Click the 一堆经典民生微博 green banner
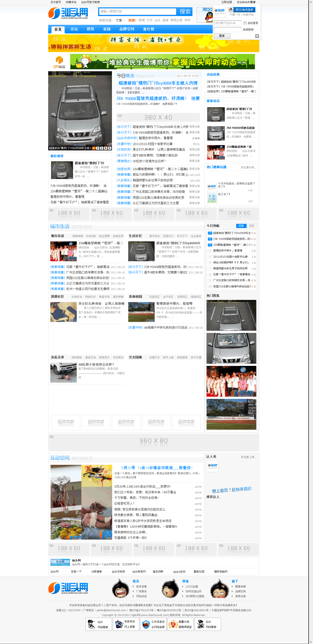This screenshot has height=644, width=313. 163,62
